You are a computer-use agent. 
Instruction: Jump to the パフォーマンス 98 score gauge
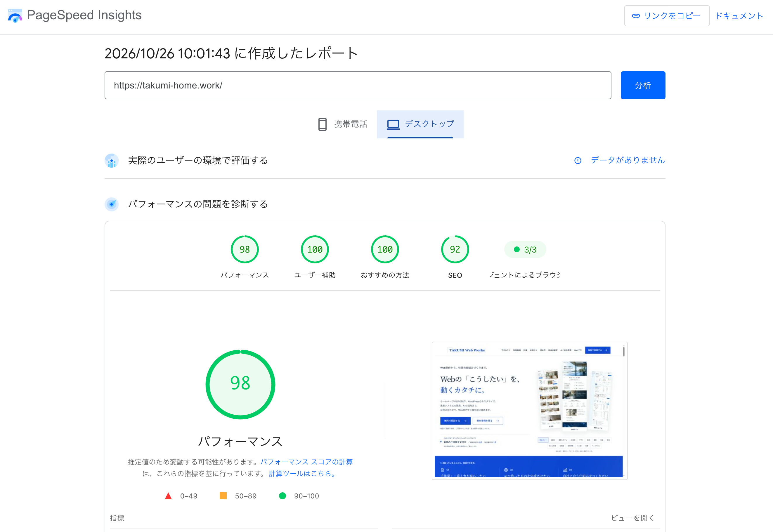(x=245, y=249)
